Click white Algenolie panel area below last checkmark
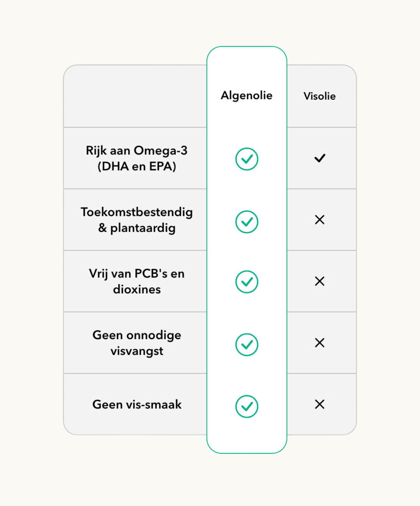 pos(247,436)
